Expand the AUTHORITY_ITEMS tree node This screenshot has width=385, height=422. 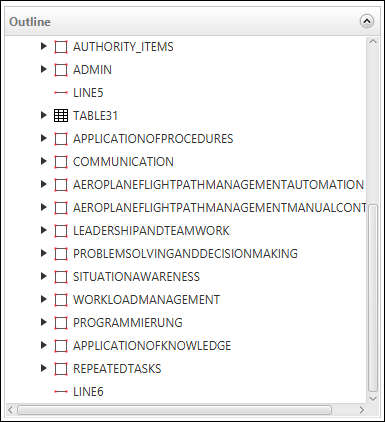pos(43,46)
